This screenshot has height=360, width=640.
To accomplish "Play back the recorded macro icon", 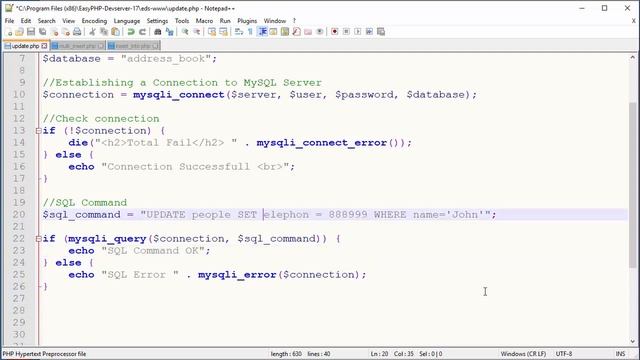I will pyautogui.click(x=358, y=32).
